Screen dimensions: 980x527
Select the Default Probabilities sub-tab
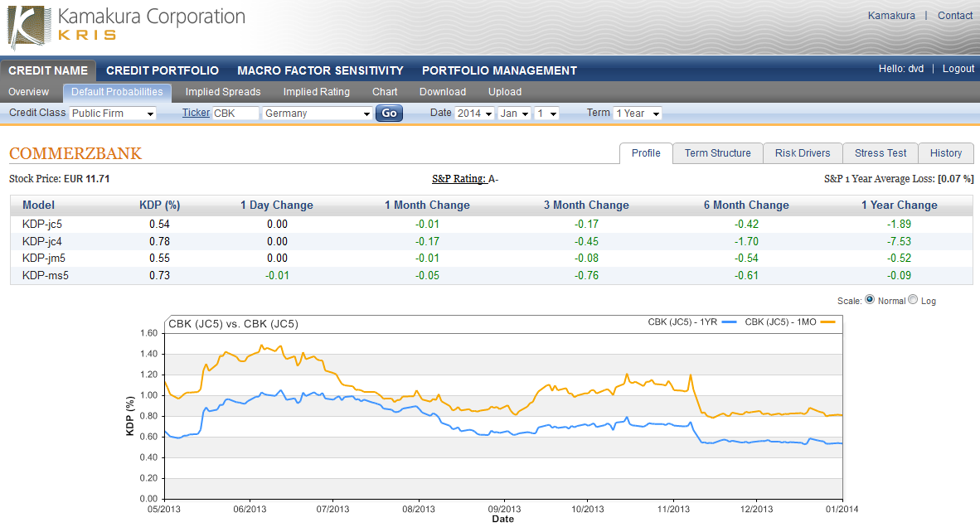[x=117, y=92]
